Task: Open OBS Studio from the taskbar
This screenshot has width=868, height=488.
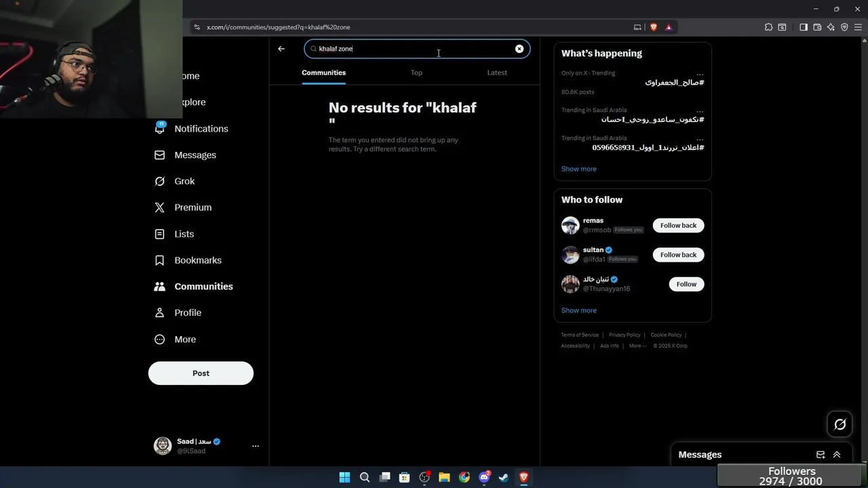Action: click(x=425, y=477)
